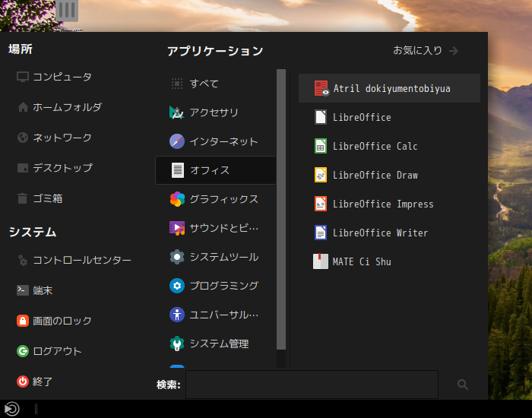Image resolution: width=532 pixels, height=418 pixels.
Task: Click the menu launcher icon in bottom panel
Action: pyautogui.click(x=11, y=409)
